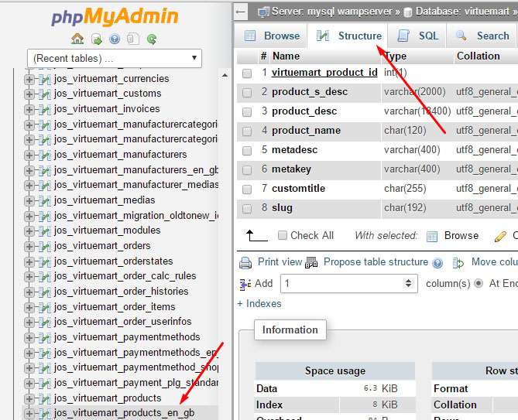Tick the Check All checkbox

coord(283,235)
